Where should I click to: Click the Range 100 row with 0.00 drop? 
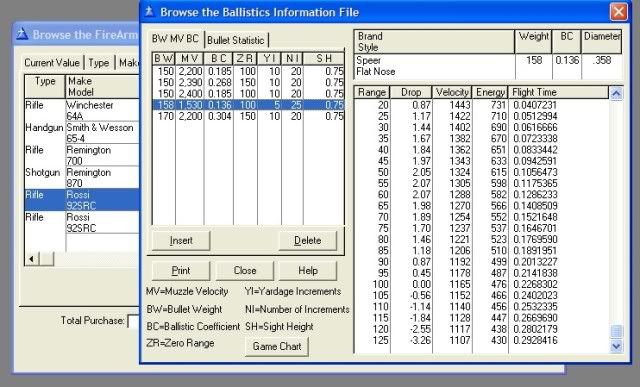pos(481,284)
